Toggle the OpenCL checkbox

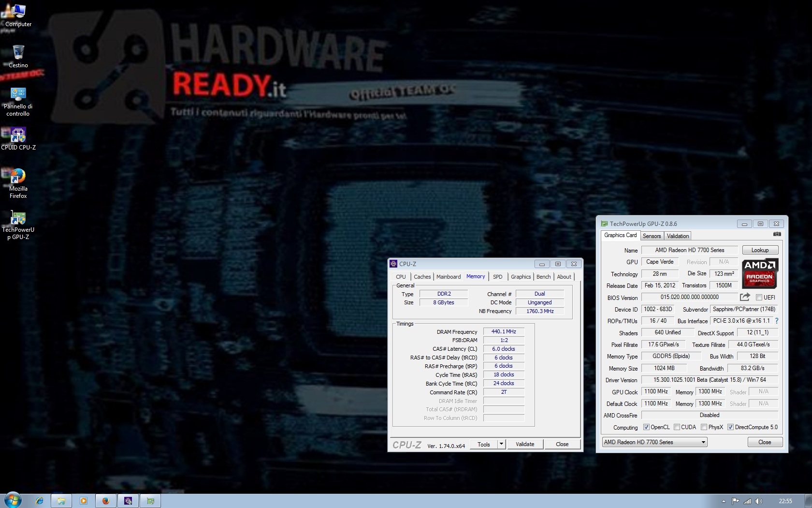646,427
